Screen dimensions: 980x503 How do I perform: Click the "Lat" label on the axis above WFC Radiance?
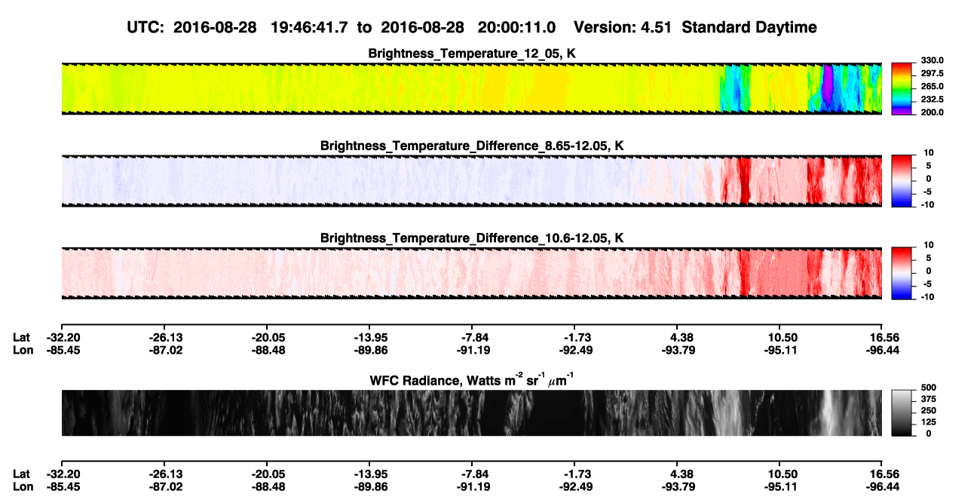(x=22, y=337)
